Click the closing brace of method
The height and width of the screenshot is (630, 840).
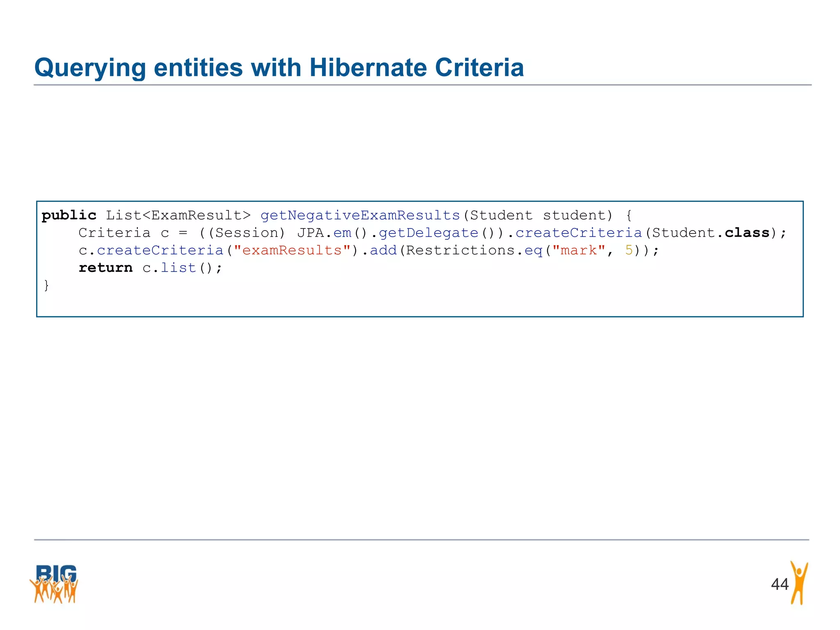tap(46, 285)
